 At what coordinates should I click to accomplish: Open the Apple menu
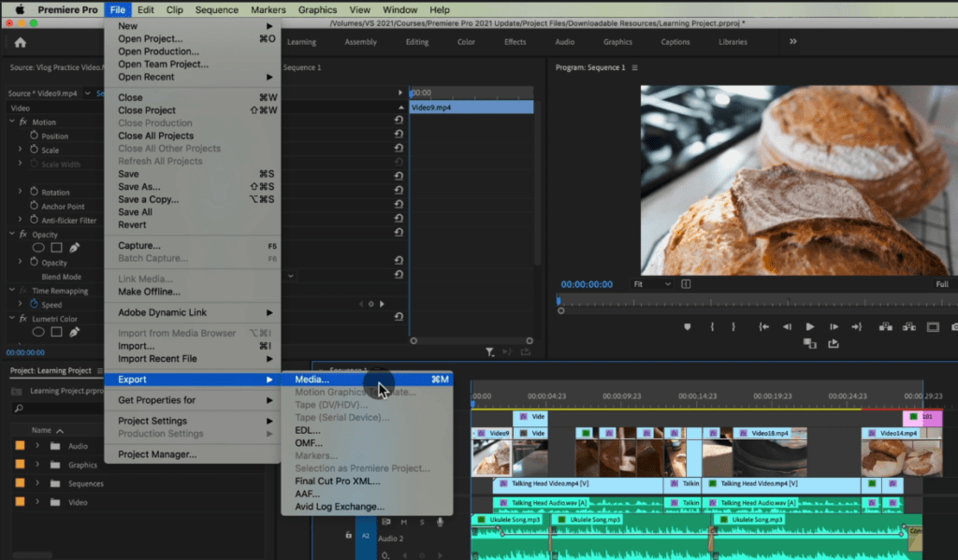(x=20, y=9)
